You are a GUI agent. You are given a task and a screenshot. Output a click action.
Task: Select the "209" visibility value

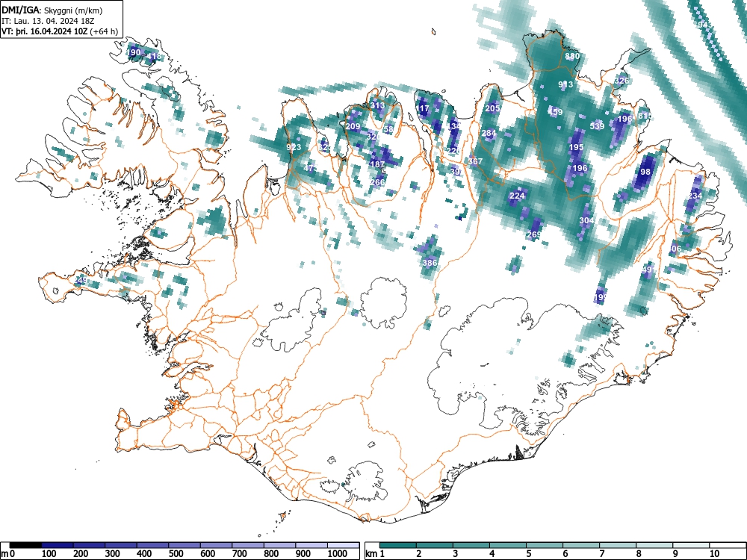(x=353, y=126)
